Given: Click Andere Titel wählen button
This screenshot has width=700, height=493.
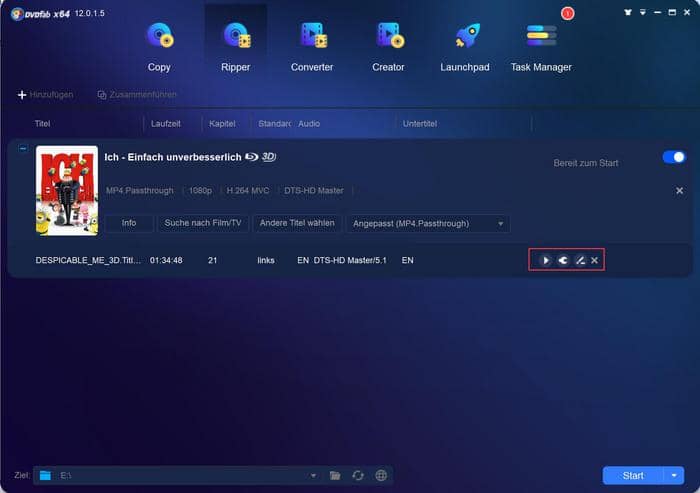Looking at the screenshot, I should click(x=297, y=223).
